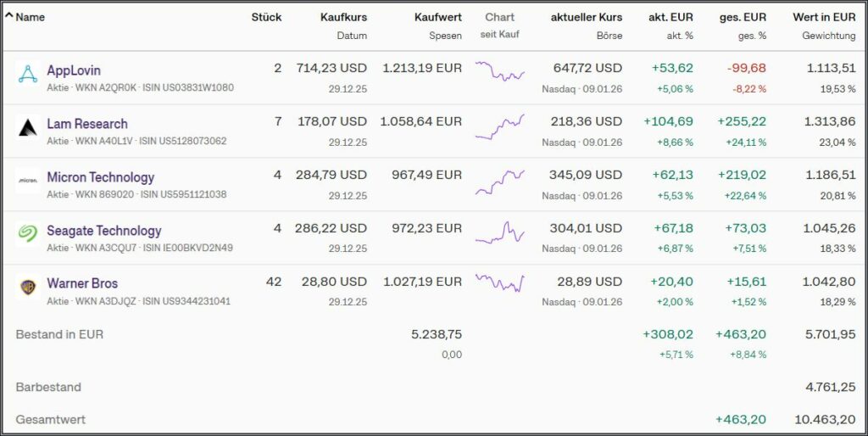Open the Seagate Technology stock link
This screenshot has width=868, height=436.
point(103,231)
